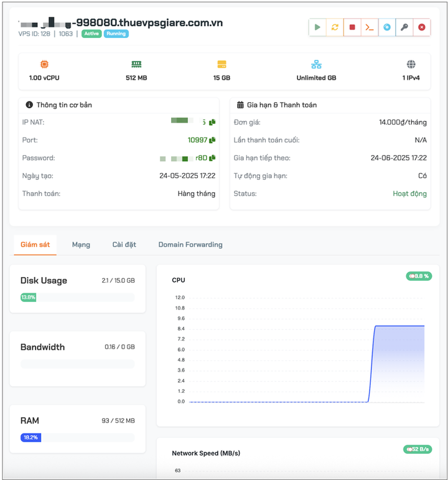Click the 2.1 / 15.0 GB disk value
This screenshot has width=448, height=480.
coord(118,280)
